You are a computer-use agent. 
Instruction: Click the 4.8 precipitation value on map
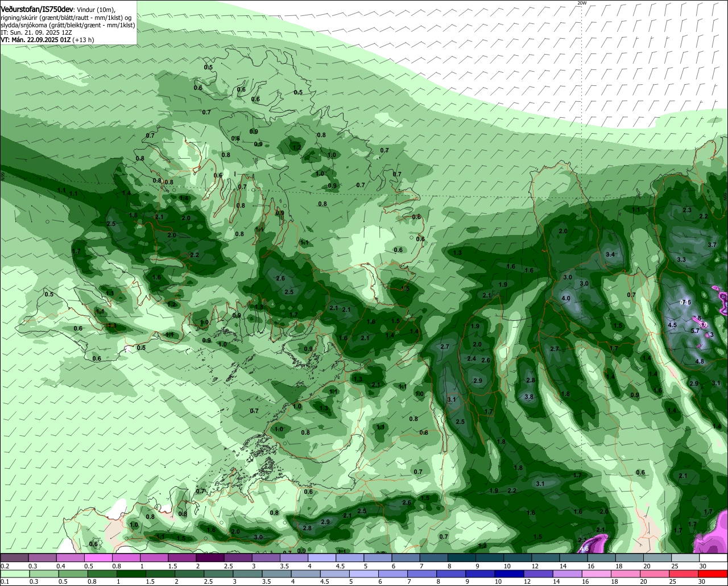click(700, 361)
